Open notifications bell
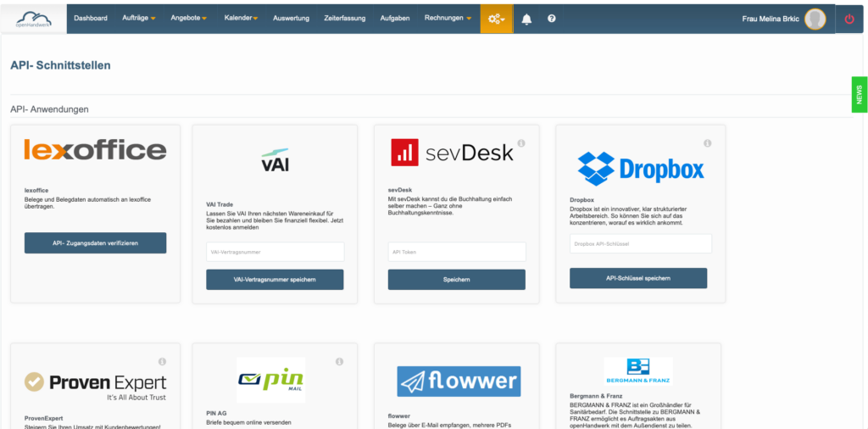 pyautogui.click(x=526, y=19)
